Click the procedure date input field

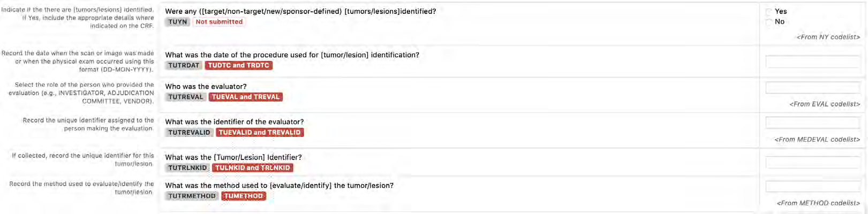click(812, 62)
